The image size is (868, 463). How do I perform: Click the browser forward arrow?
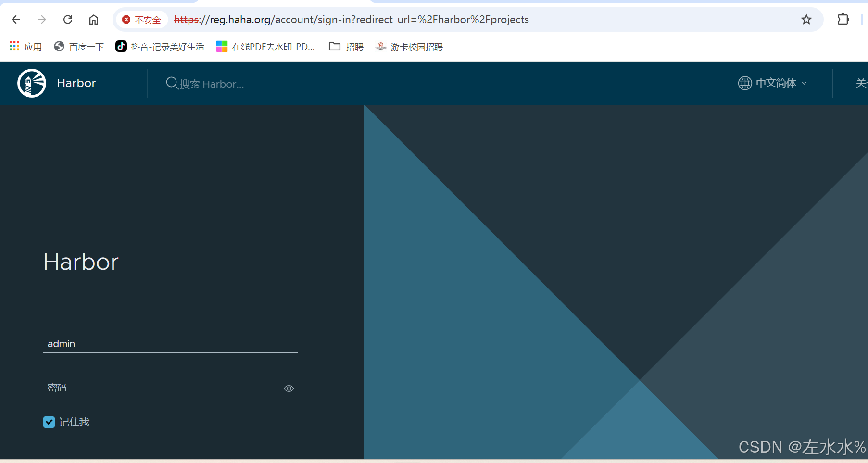(x=42, y=19)
